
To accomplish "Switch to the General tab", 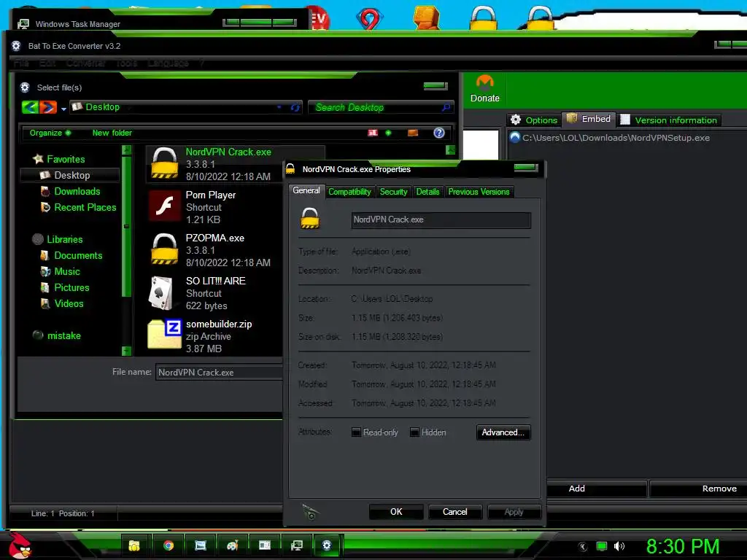I will click(x=306, y=190).
